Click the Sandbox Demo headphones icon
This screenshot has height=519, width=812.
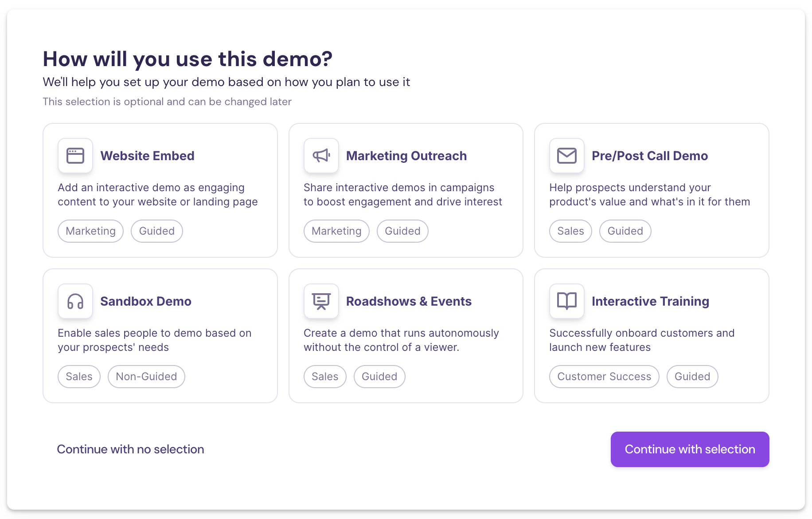click(x=75, y=301)
